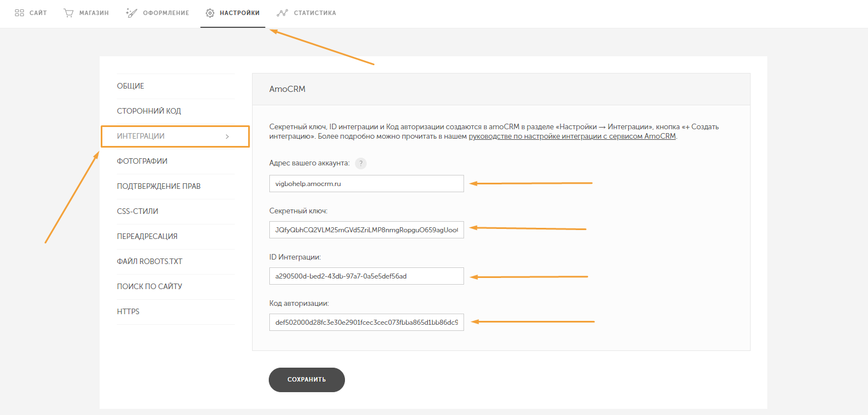
Task: Expand the Интеграции chevron arrow
Action: 227,136
